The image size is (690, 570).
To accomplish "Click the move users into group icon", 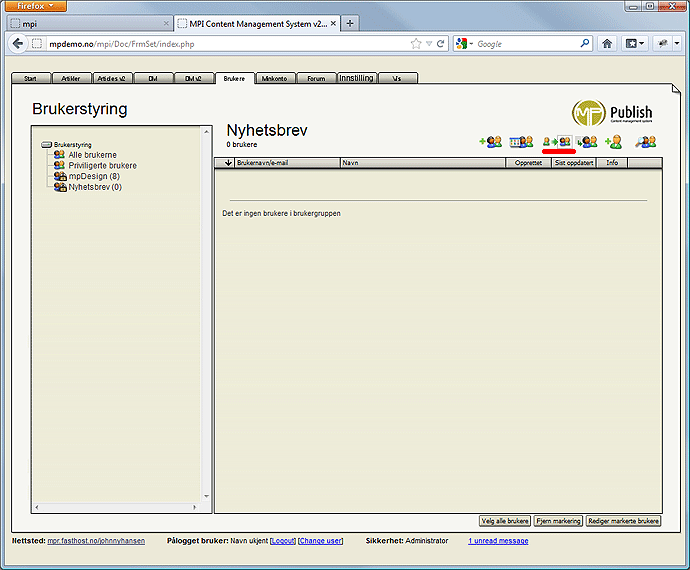I will 557,141.
